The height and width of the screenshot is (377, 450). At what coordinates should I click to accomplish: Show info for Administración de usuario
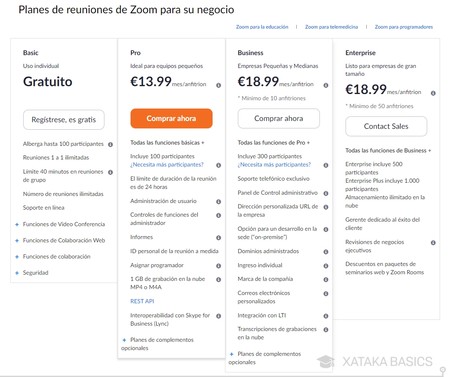point(219,201)
